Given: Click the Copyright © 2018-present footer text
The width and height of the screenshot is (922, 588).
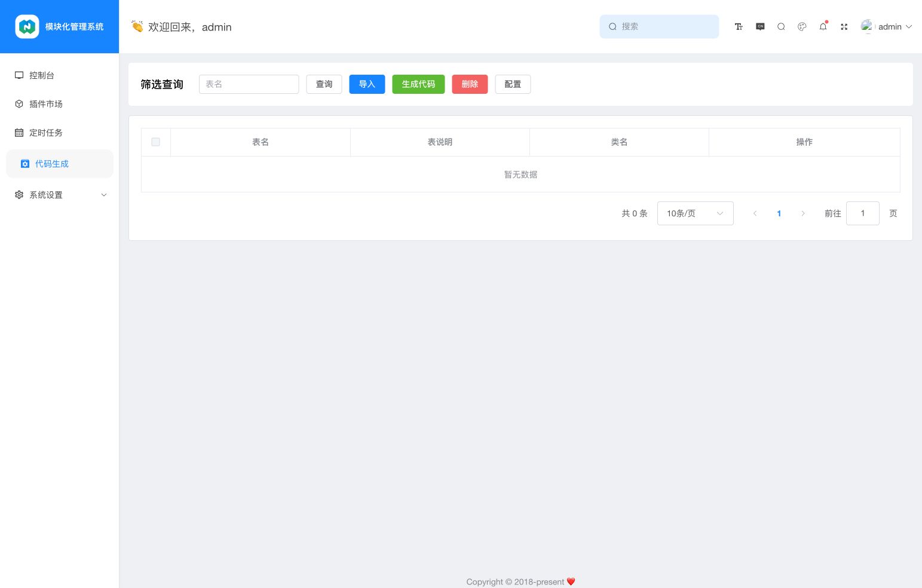Looking at the screenshot, I should pos(515,581).
